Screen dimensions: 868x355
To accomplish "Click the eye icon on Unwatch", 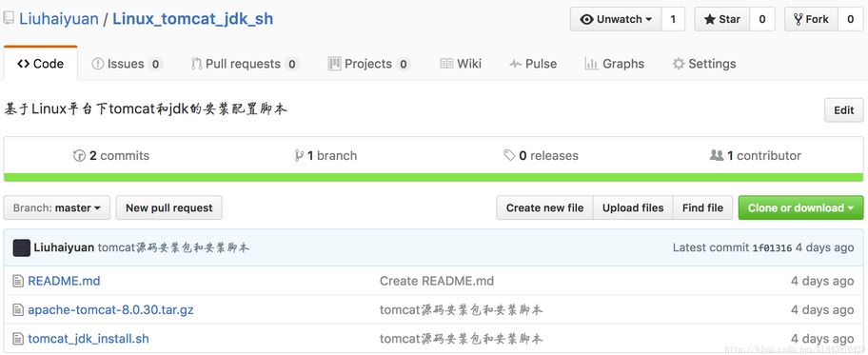I will tap(587, 19).
